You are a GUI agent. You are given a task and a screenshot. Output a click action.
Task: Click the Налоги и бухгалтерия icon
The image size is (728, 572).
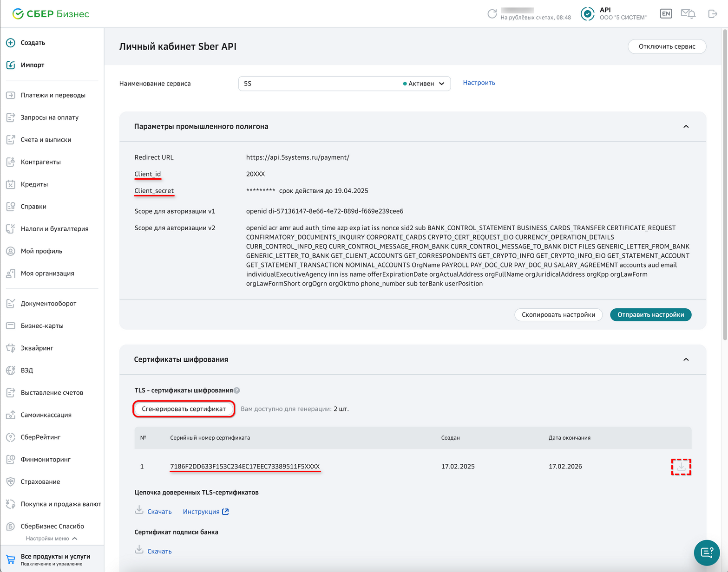[11, 229]
